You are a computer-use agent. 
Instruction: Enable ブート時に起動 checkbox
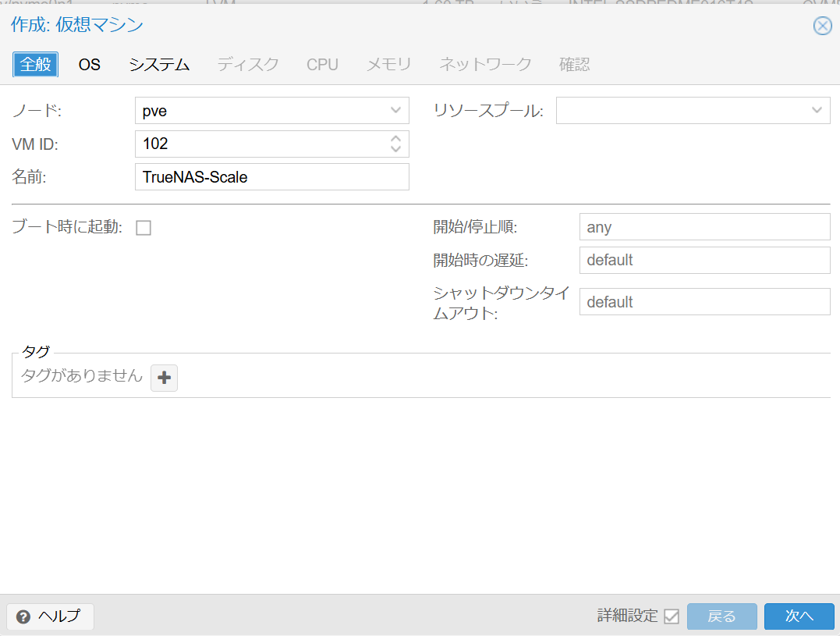pos(144,228)
